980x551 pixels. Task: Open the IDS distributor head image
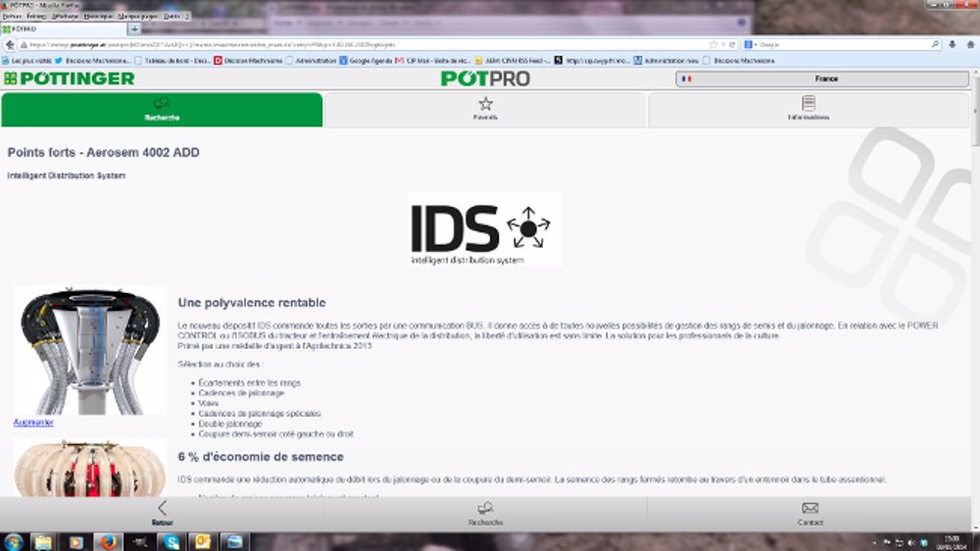click(x=90, y=350)
